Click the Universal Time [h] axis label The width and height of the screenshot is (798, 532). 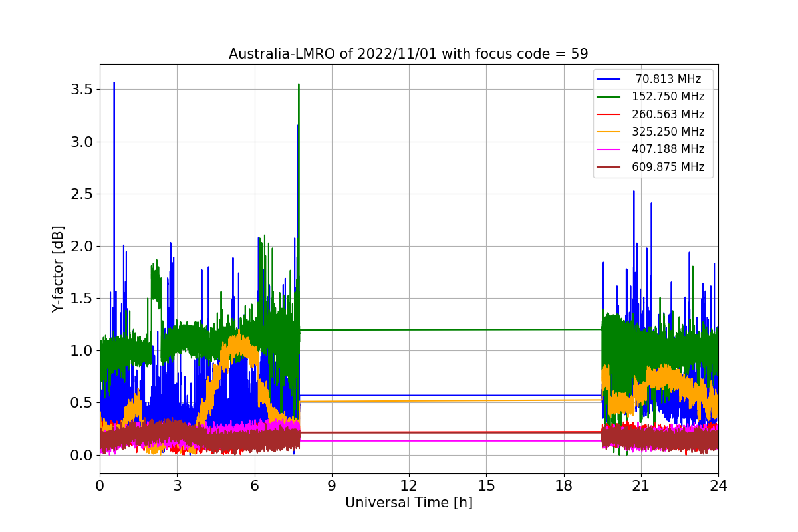point(408,503)
